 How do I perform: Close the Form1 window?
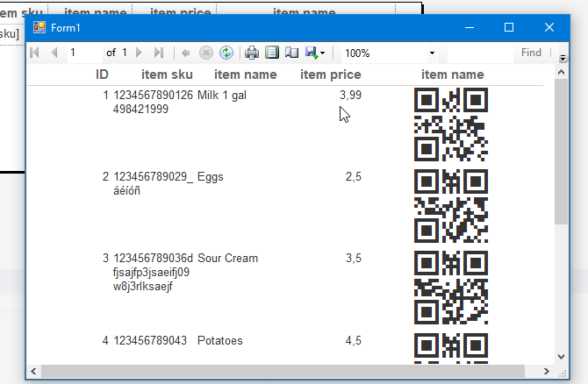tap(549, 28)
